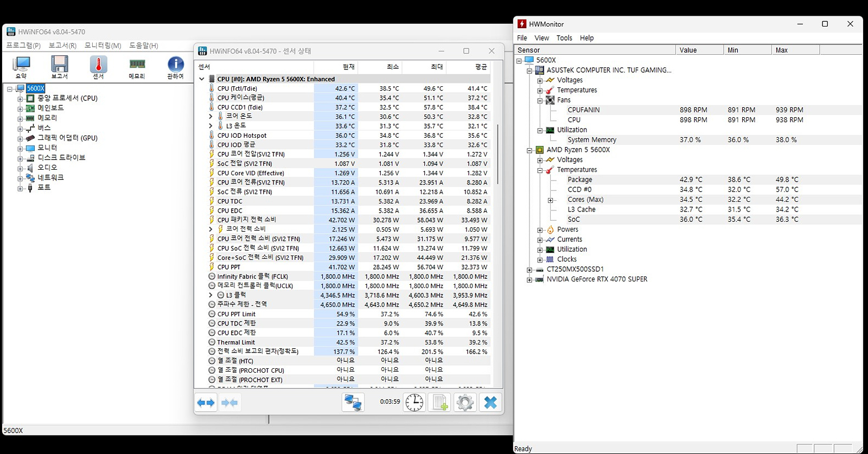Expand HWMonitor Currents node

click(540, 240)
